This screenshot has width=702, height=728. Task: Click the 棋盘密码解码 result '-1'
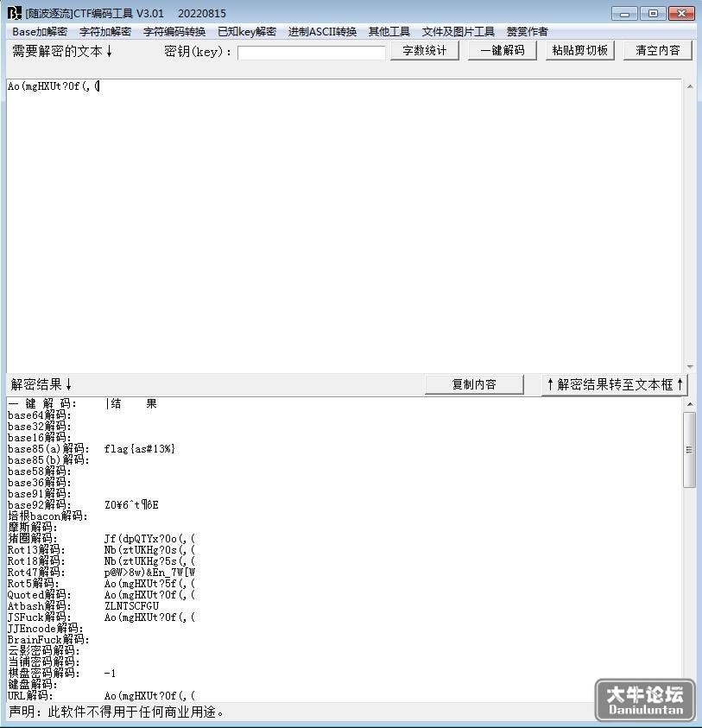[x=110, y=674]
